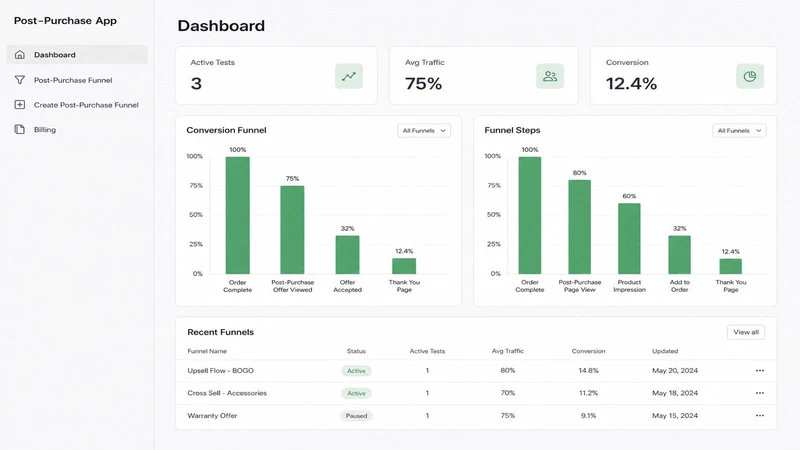Image resolution: width=800 pixels, height=450 pixels.
Task: Click the Cross Sell - Accessories funnel name
Action: tap(227, 393)
